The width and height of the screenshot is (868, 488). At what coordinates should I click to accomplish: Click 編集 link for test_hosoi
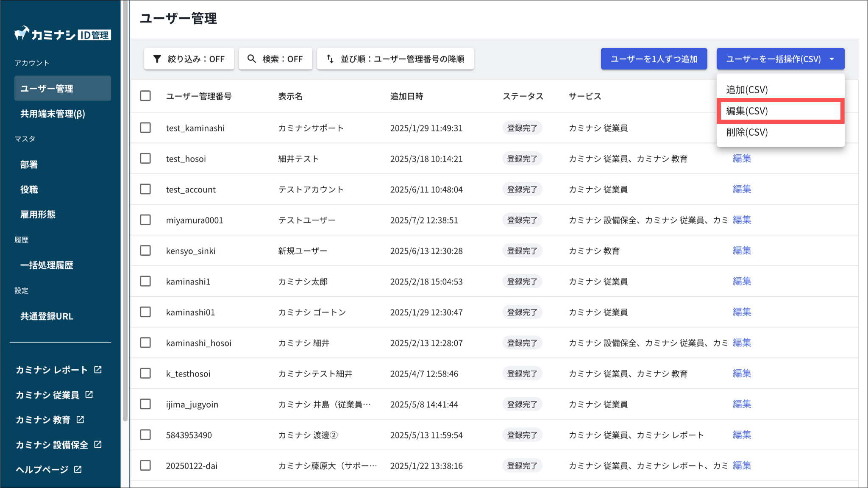coord(742,158)
